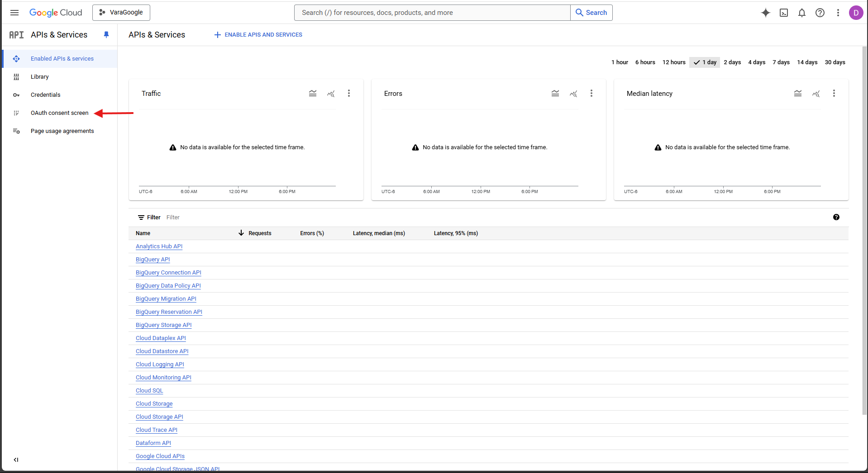Image resolution: width=868 pixels, height=473 pixels.
Task: Activate Cloud Shell terminal icon
Action: click(784, 13)
